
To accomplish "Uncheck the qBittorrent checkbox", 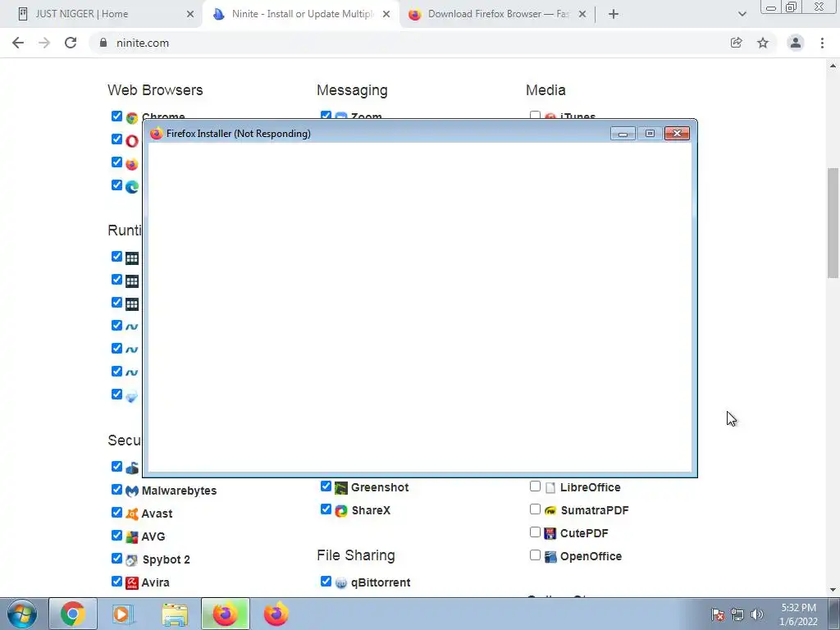I will [326, 582].
